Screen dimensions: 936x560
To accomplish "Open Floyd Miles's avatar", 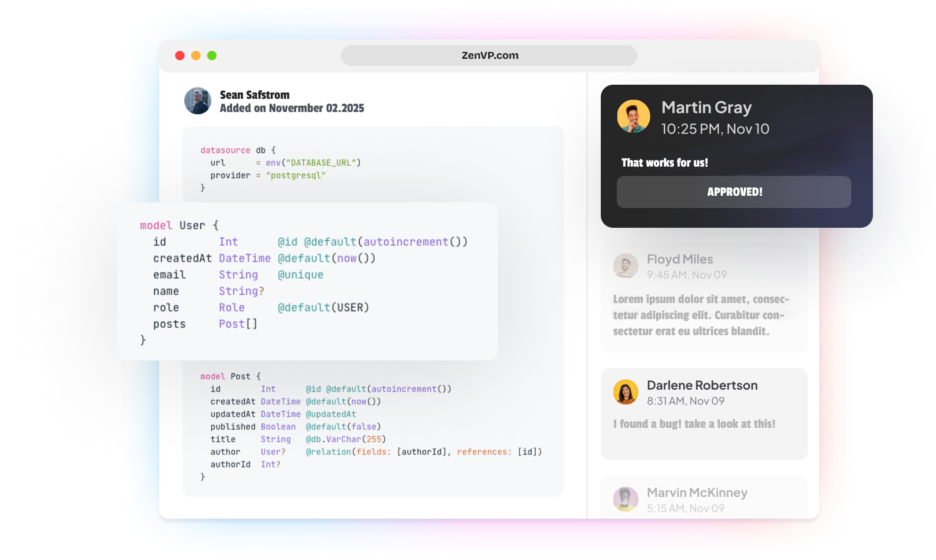I will 626,266.
